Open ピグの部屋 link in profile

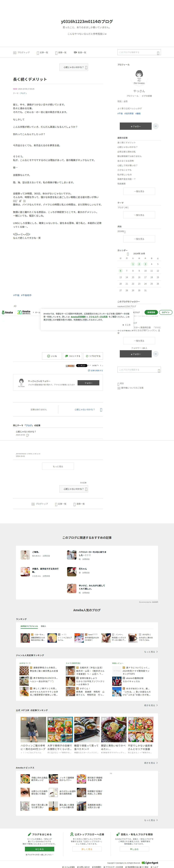147,96
